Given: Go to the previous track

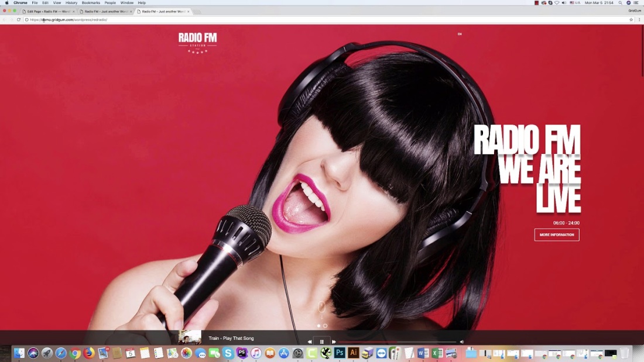Looking at the screenshot, I should pyautogui.click(x=309, y=342).
